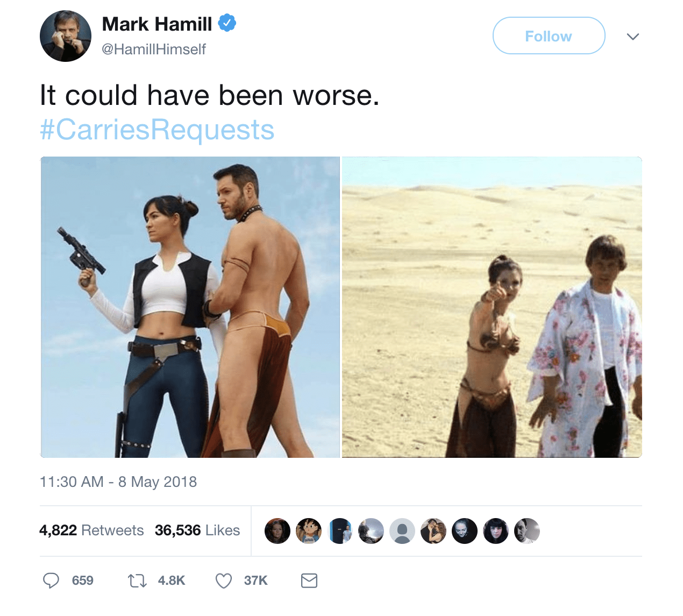Open the @HamillHimself handle
This screenshot has width=683, height=616.
pos(154,49)
